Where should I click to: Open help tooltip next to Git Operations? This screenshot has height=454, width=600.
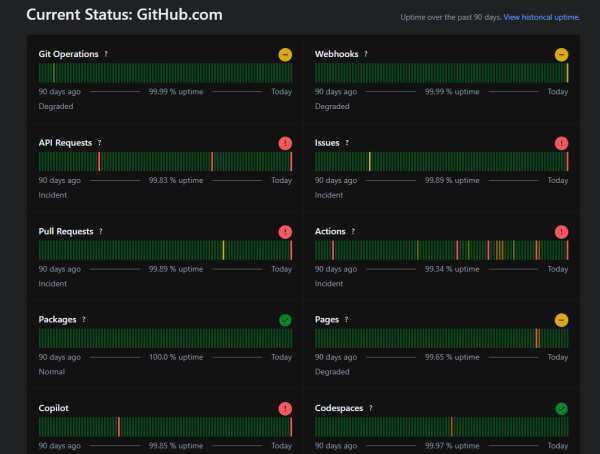pyautogui.click(x=106, y=54)
